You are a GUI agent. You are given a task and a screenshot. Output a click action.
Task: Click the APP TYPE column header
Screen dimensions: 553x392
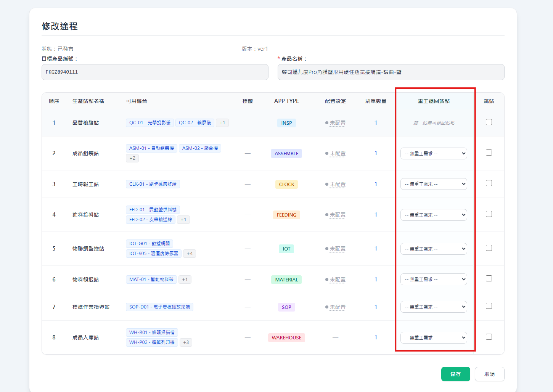coord(287,101)
